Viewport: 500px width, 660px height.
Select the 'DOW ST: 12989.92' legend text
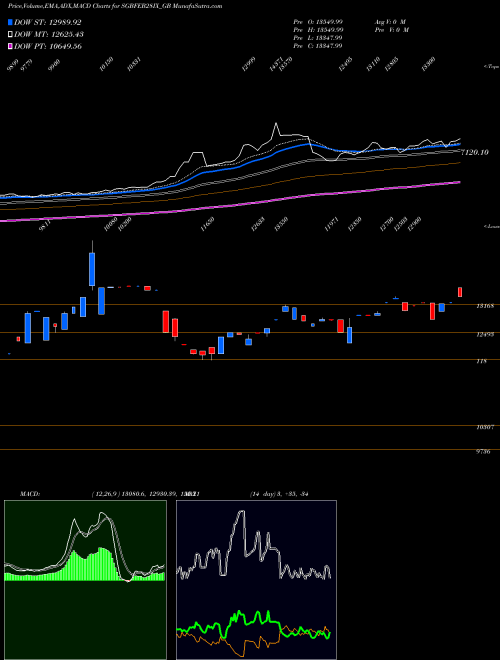[48, 22]
